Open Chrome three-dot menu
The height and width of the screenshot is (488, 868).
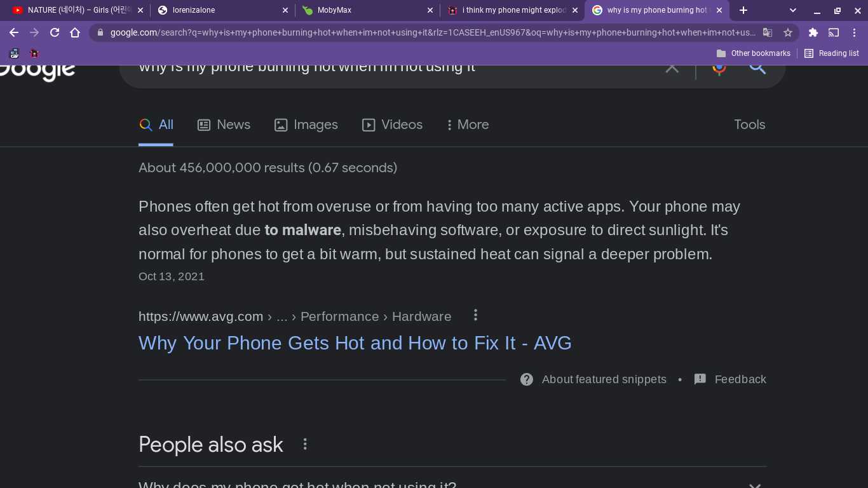[854, 32]
